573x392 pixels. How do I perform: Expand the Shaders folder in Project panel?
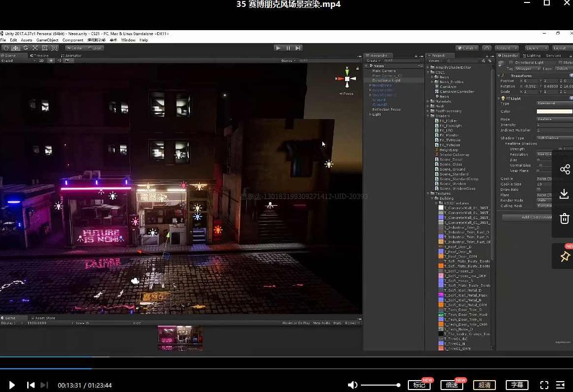tap(429, 115)
